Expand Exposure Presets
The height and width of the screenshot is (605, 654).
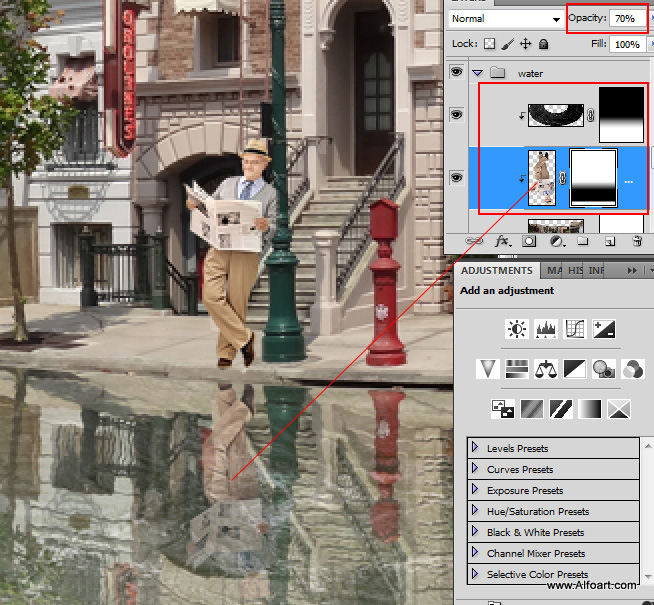click(475, 489)
